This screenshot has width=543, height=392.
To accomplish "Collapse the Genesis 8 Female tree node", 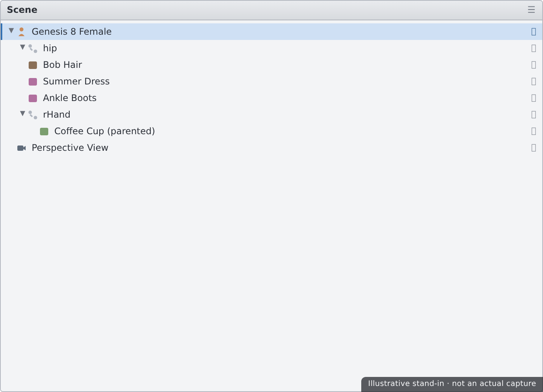I will [11, 31].
